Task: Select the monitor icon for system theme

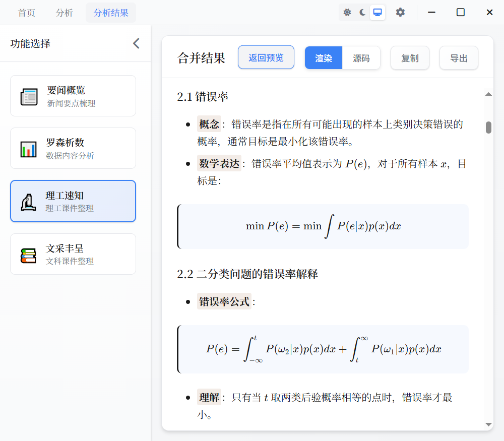Action: (377, 12)
